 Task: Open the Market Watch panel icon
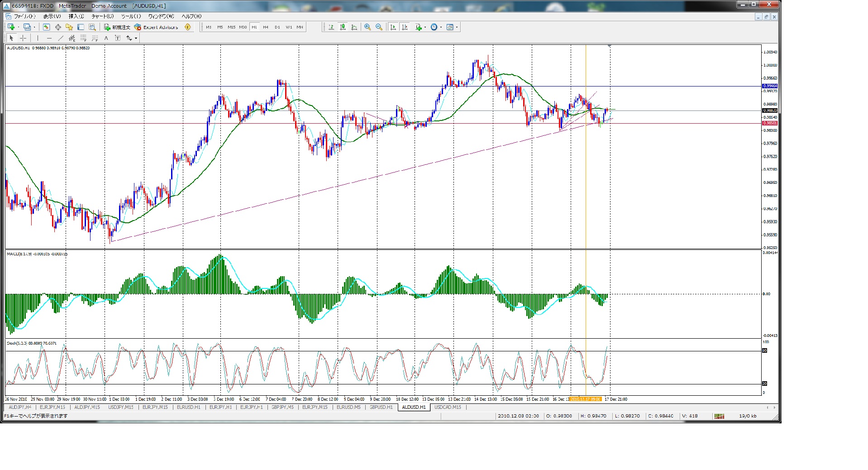click(x=46, y=27)
